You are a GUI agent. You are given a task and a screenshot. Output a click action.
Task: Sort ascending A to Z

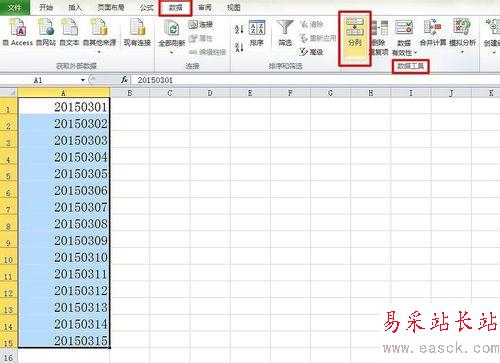(x=239, y=29)
